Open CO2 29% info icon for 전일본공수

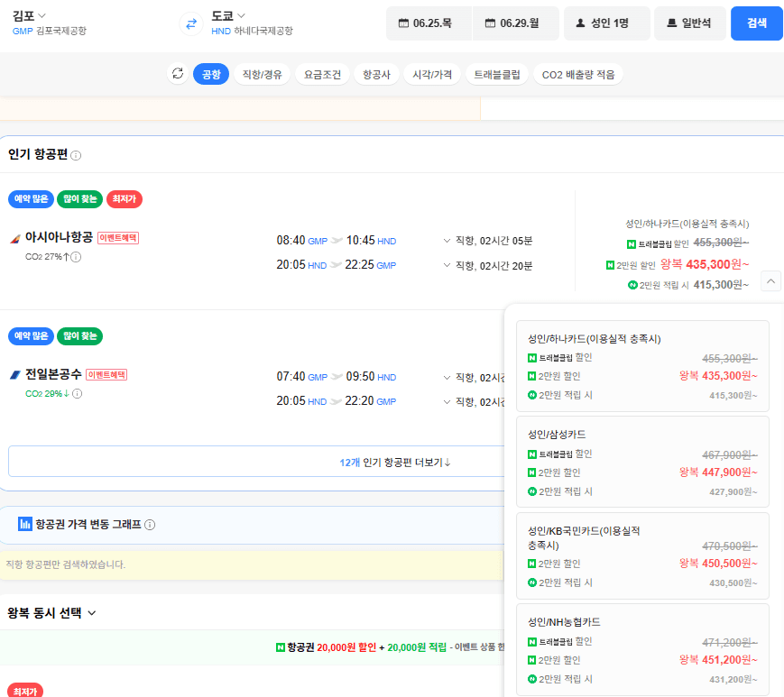tap(77, 394)
